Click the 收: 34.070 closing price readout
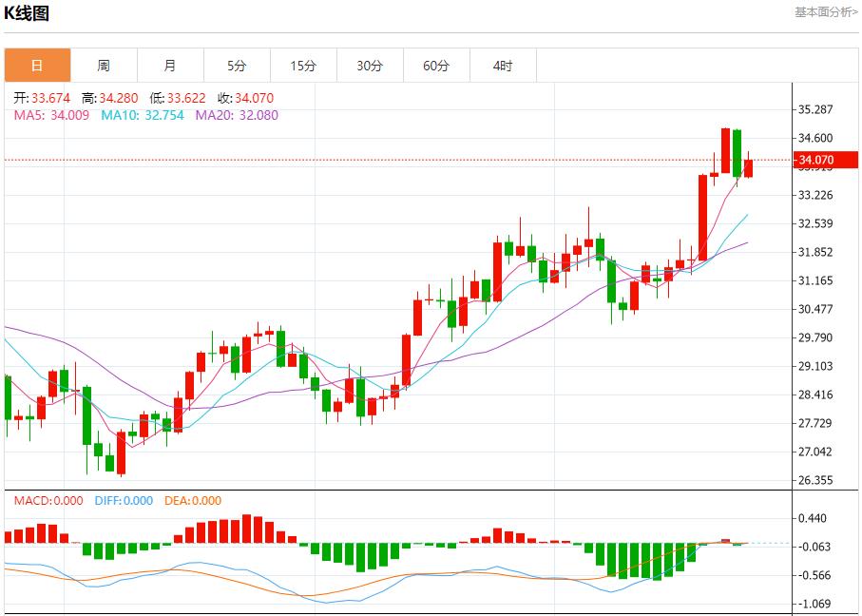 pyautogui.click(x=245, y=98)
